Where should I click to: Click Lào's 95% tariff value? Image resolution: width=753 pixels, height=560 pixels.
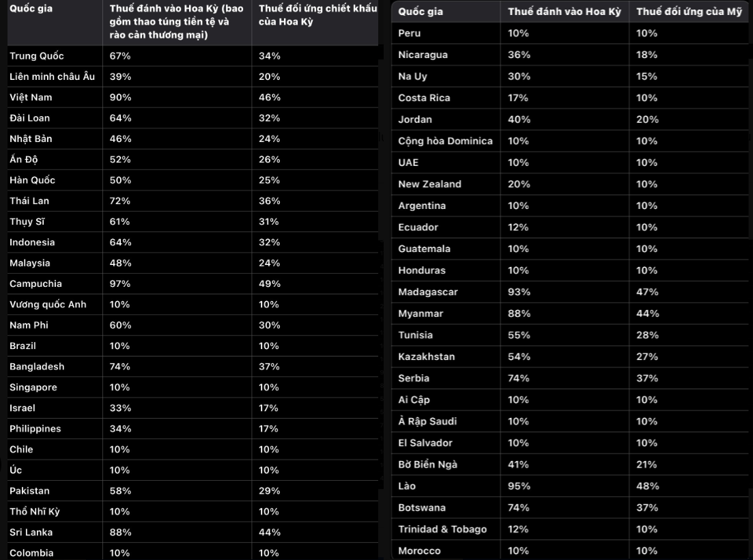coord(518,486)
